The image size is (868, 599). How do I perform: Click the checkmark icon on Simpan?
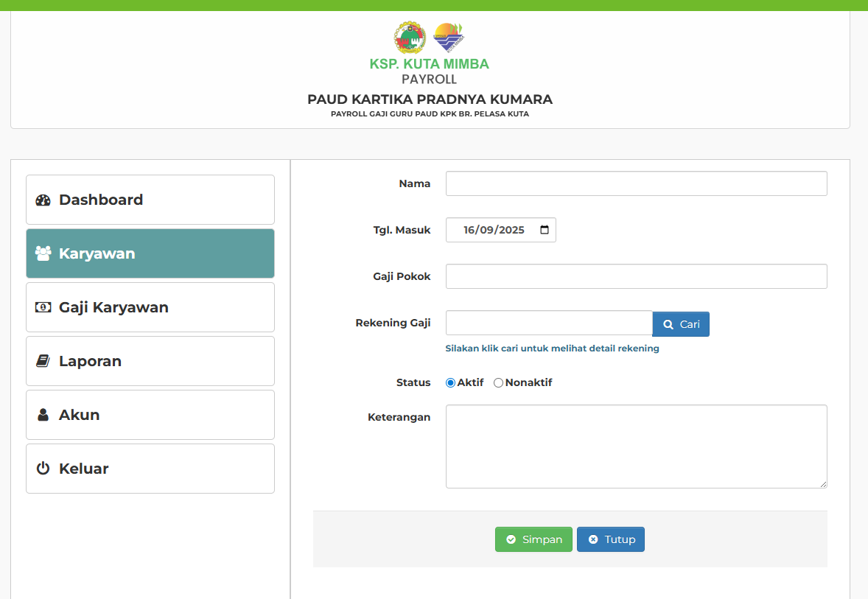point(511,539)
